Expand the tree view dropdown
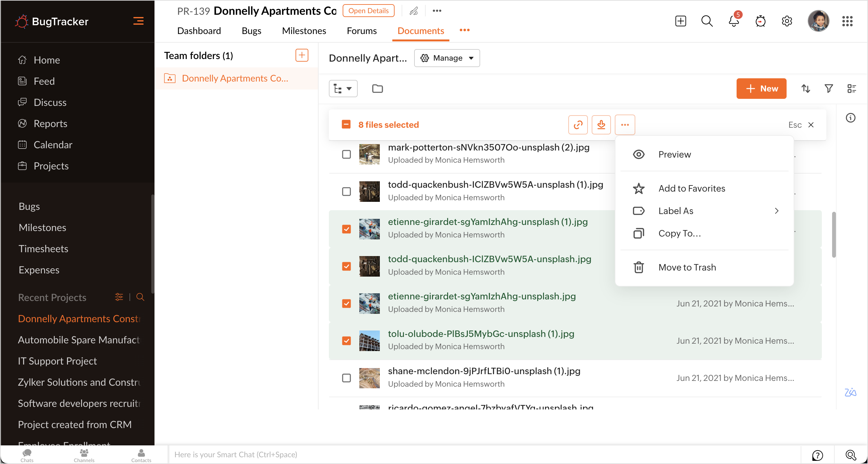Image resolution: width=868 pixels, height=464 pixels. tap(343, 89)
